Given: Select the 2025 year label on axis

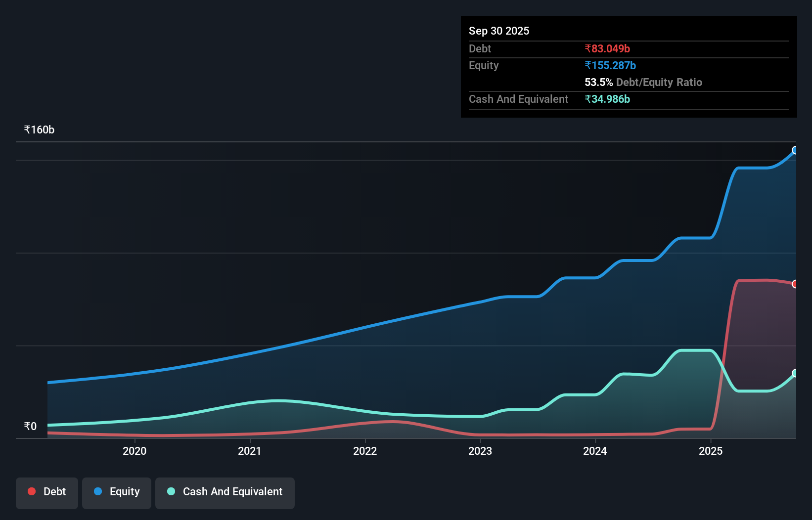Looking at the screenshot, I should pyautogui.click(x=711, y=451).
